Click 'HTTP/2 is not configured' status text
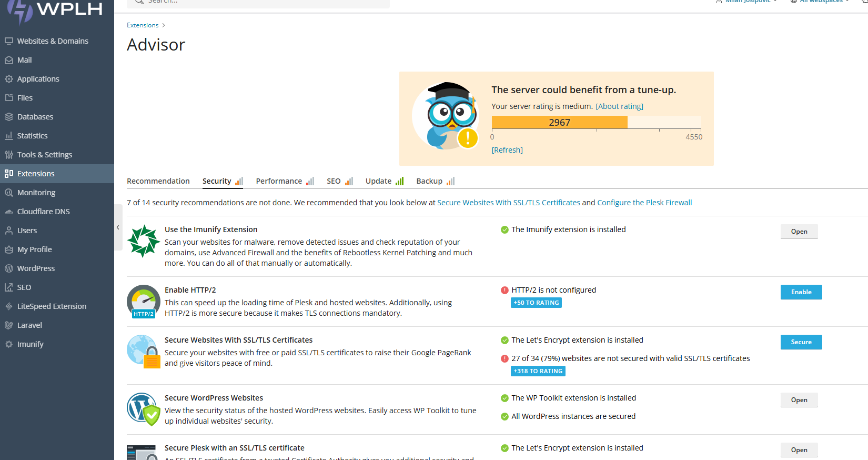 click(x=553, y=290)
